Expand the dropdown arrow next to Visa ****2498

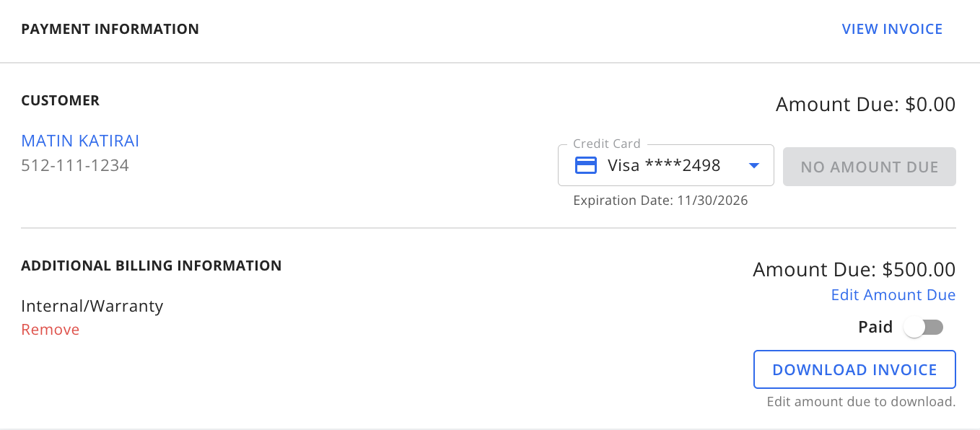(x=755, y=165)
